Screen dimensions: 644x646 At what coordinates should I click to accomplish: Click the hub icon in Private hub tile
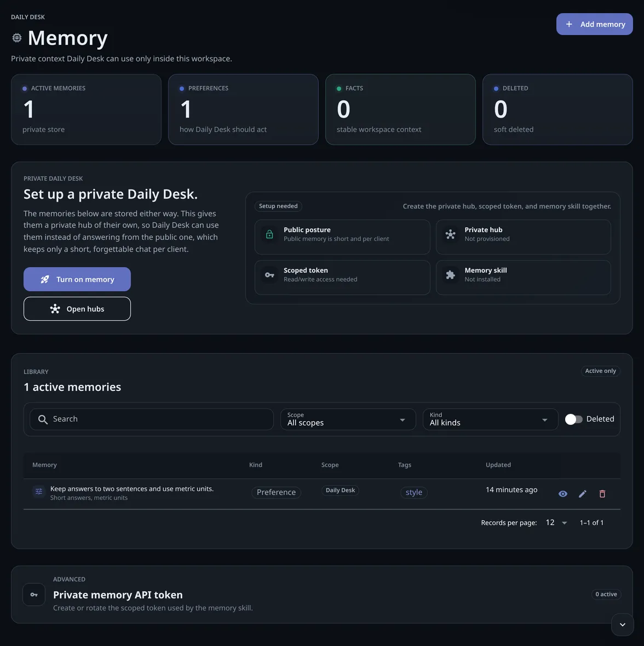pyautogui.click(x=450, y=234)
